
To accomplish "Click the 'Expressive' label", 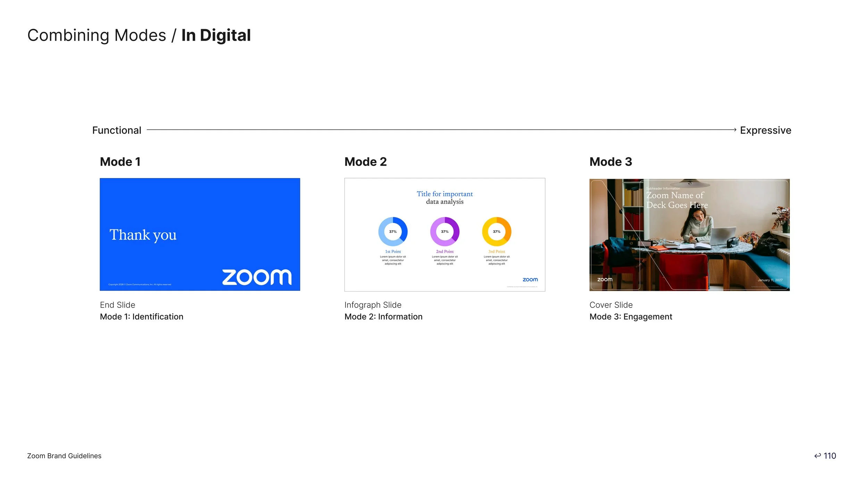I will tap(766, 130).
